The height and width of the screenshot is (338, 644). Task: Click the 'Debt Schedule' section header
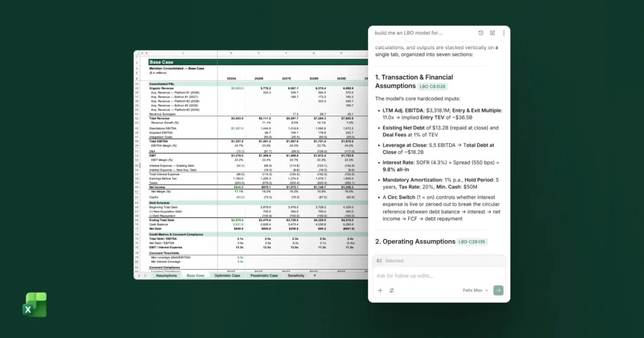coord(159,203)
